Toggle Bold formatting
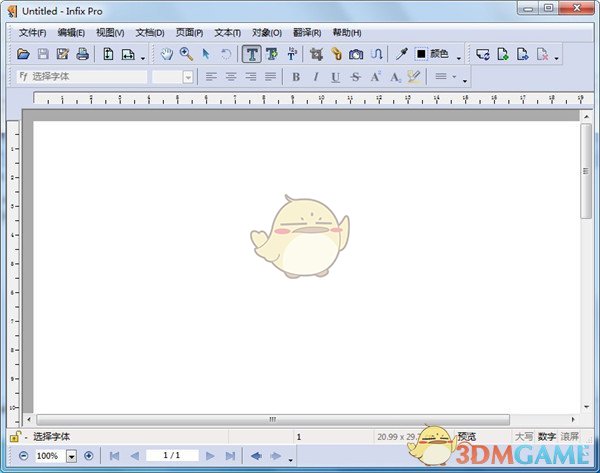The image size is (600, 473). pos(296,77)
